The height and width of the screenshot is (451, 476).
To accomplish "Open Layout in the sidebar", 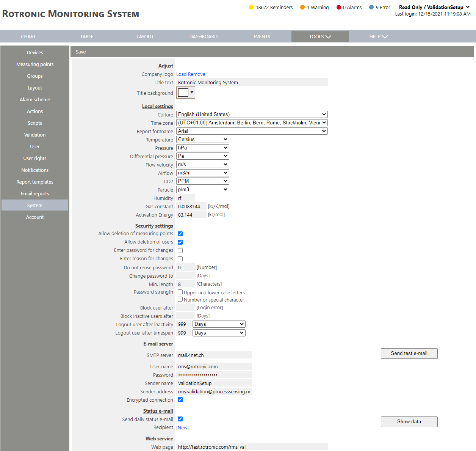I will 35,88.
